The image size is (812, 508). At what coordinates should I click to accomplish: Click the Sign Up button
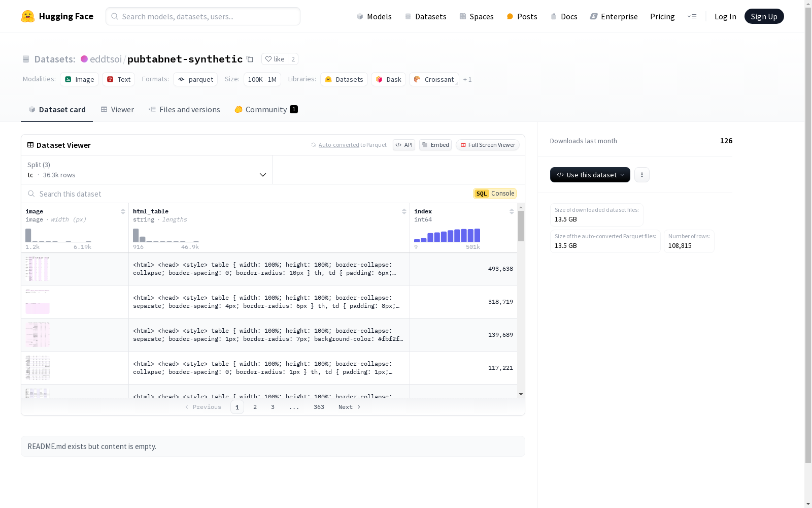[764, 16]
